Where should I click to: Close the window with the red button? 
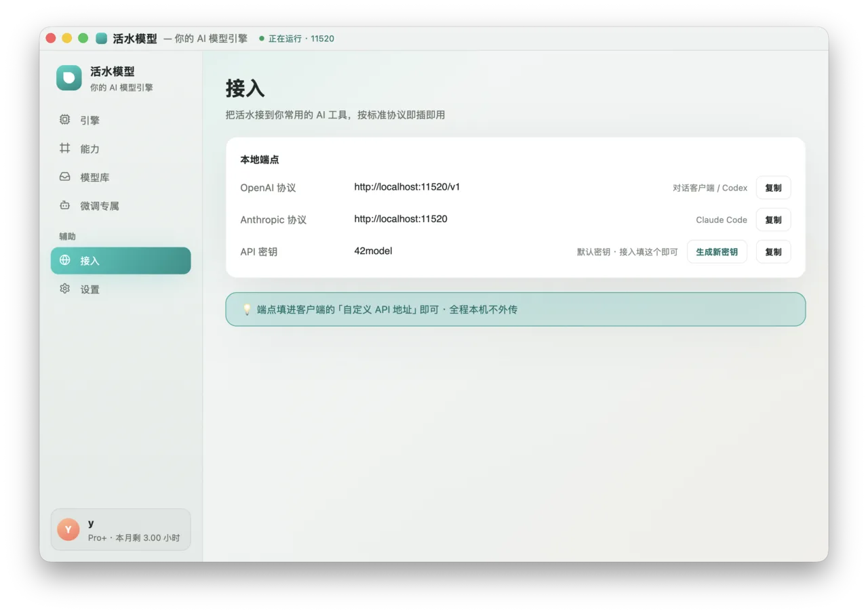pyautogui.click(x=51, y=39)
